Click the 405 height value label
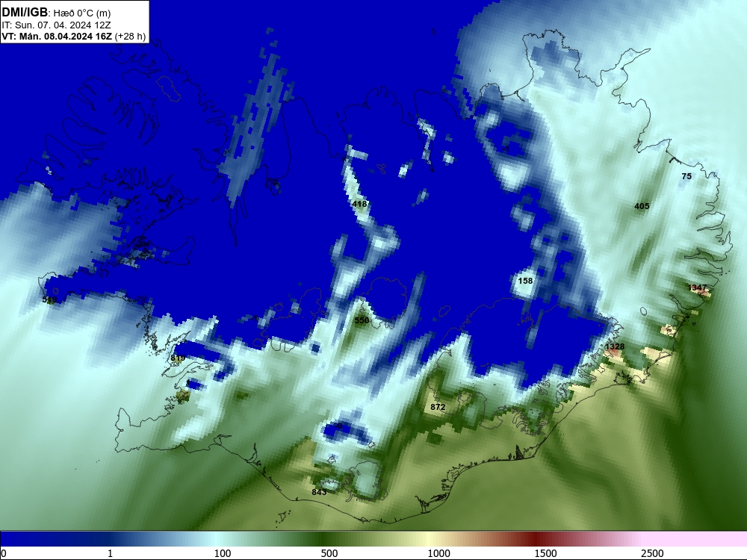The height and width of the screenshot is (560, 747). click(x=642, y=206)
